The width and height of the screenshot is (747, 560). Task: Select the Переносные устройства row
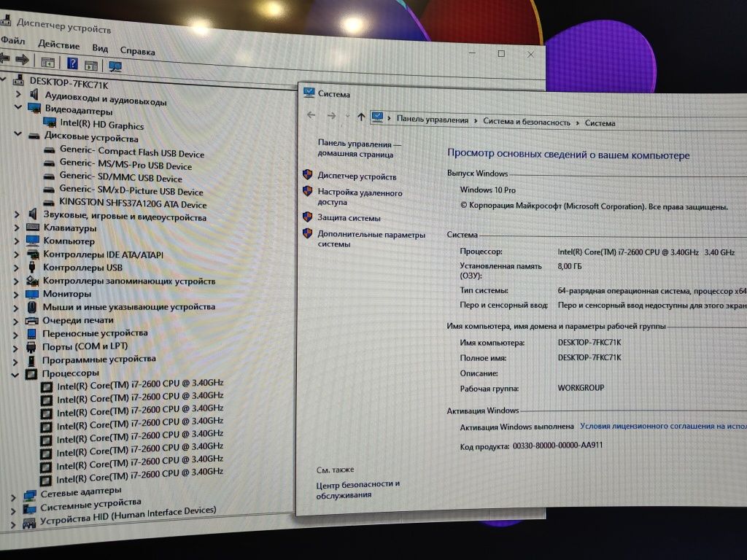pos(94,333)
